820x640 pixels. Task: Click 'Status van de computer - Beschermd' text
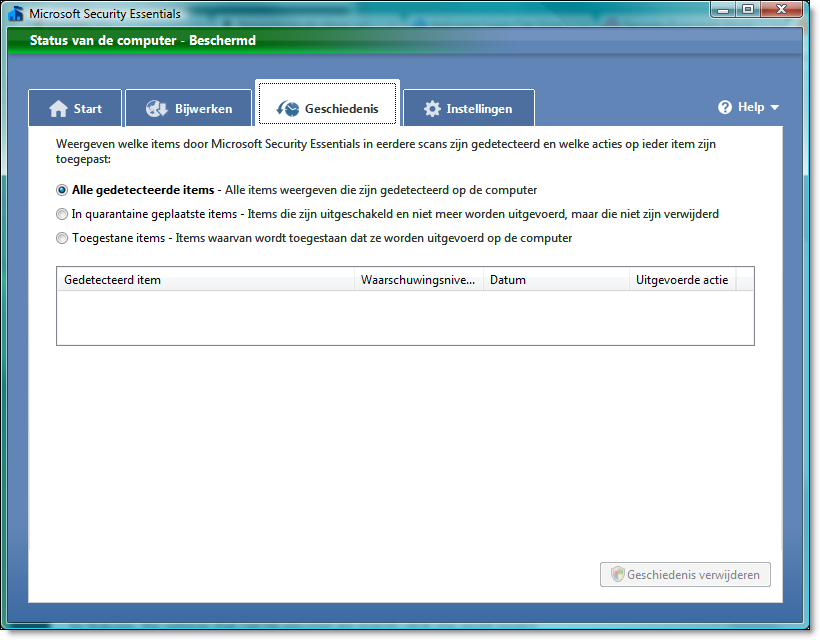(x=143, y=40)
